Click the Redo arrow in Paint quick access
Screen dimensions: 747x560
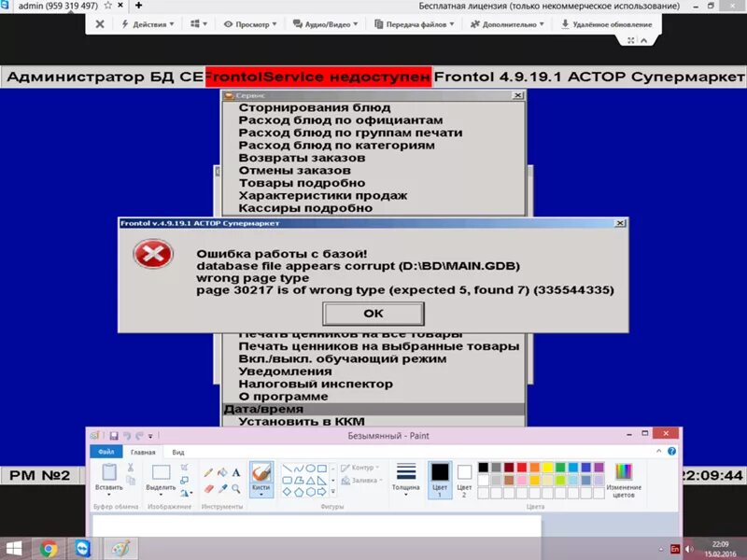[x=139, y=436]
